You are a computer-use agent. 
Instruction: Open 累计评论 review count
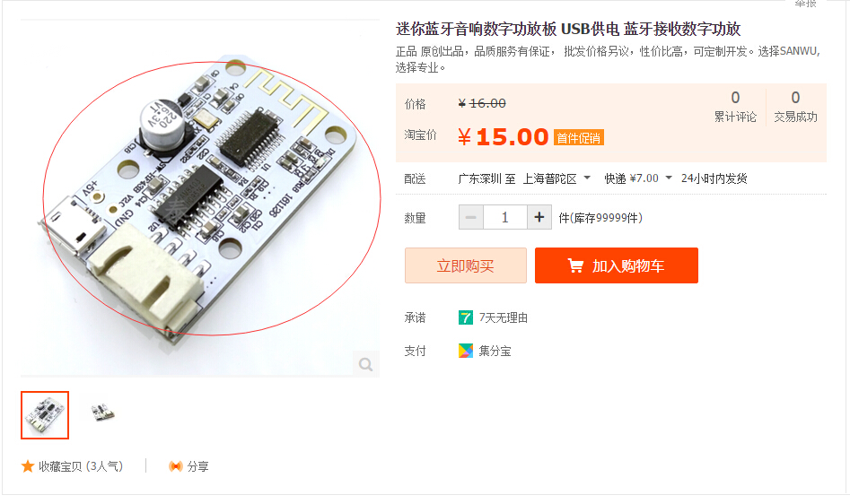pyautogui.click(x=735, y=107)
